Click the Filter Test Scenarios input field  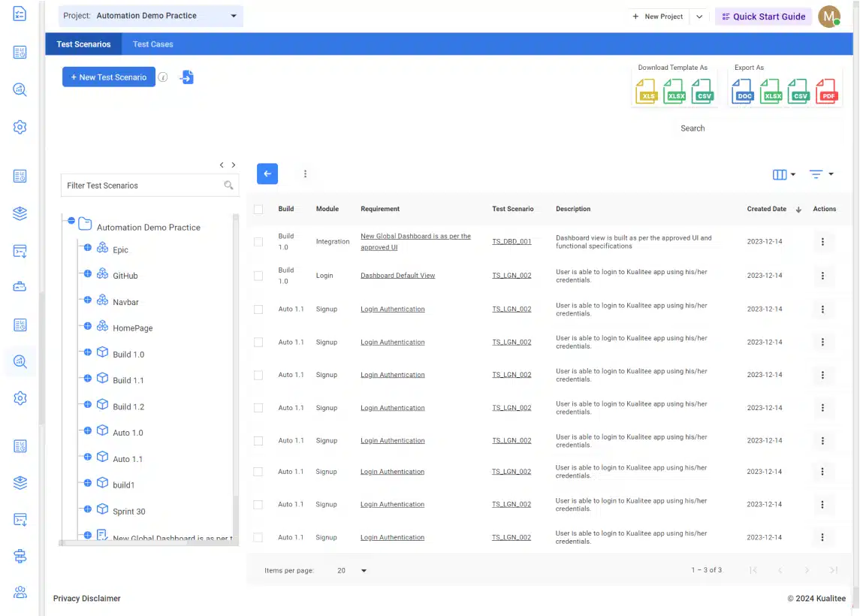pyautogui.click(x=143, y=186)
